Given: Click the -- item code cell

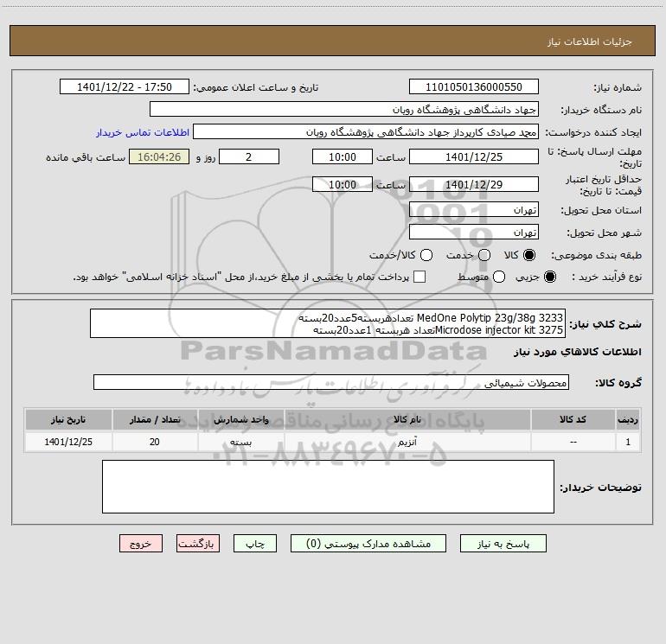Looking at the screenshot, I should tap(573, 442).
